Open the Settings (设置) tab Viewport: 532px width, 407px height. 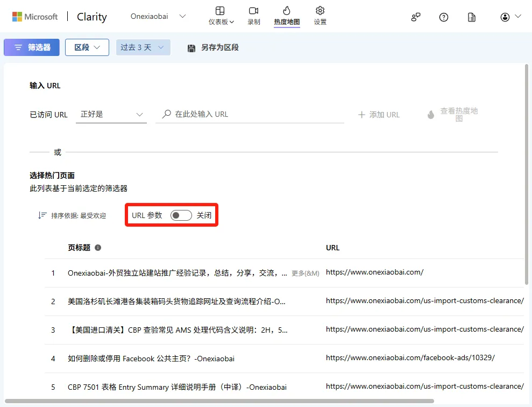(x=320, y=16)
